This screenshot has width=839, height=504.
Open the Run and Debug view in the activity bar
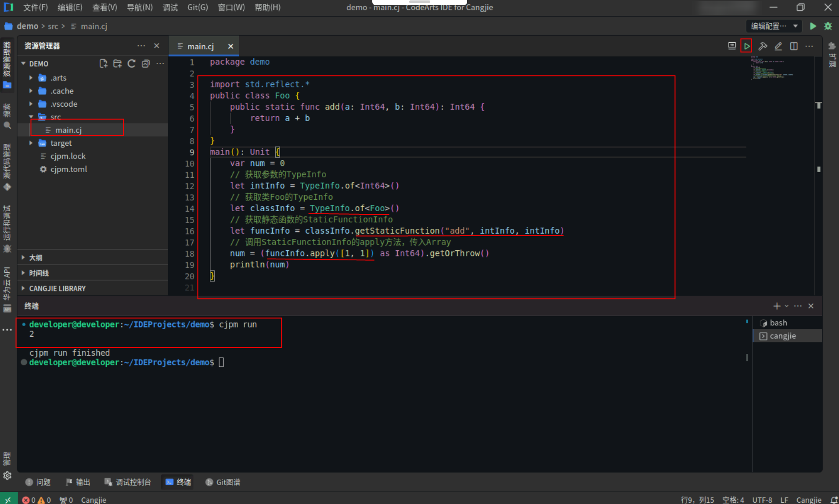[7, 228]
